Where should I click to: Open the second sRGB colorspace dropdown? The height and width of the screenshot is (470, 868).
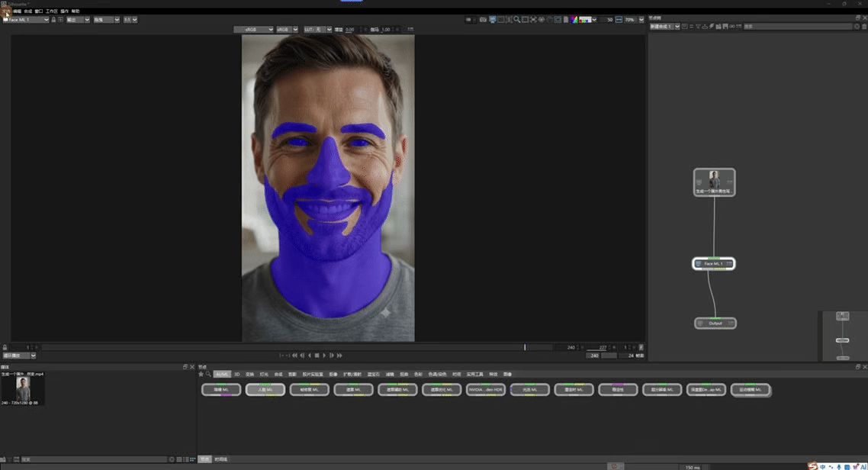click(288, 29)
